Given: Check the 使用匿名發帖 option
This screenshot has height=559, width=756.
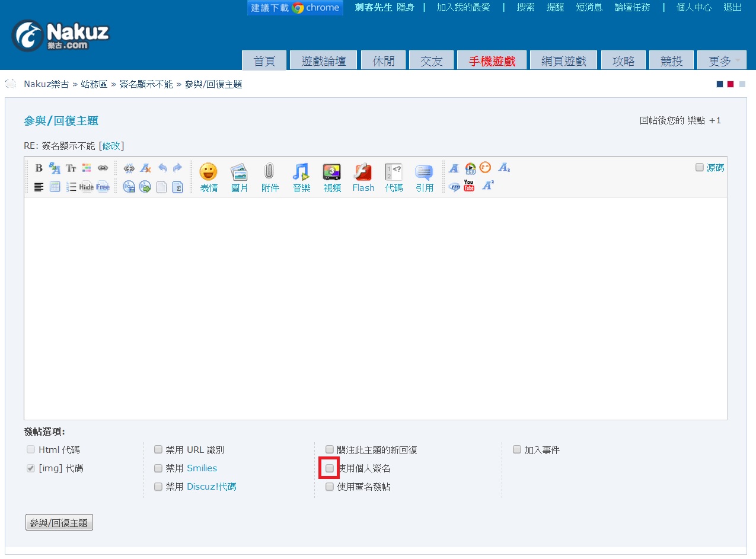Looking at the screenshot, I should [330, 487].
